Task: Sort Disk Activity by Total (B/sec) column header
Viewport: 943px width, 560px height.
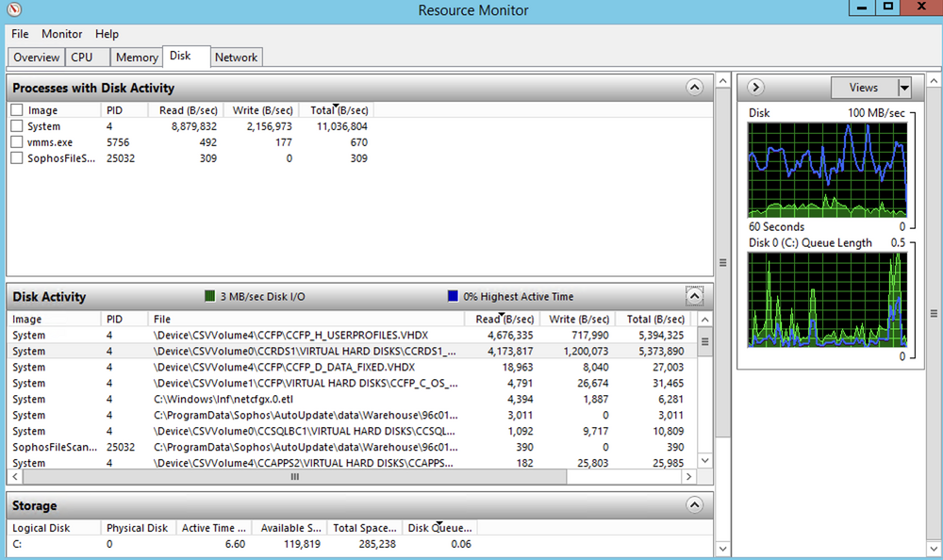Action: point(653,319)
